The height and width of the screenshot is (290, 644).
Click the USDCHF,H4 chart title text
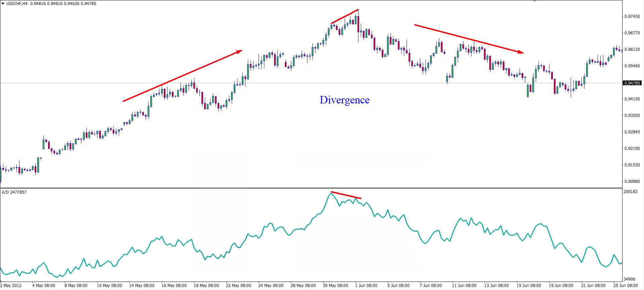coord(17,4)
